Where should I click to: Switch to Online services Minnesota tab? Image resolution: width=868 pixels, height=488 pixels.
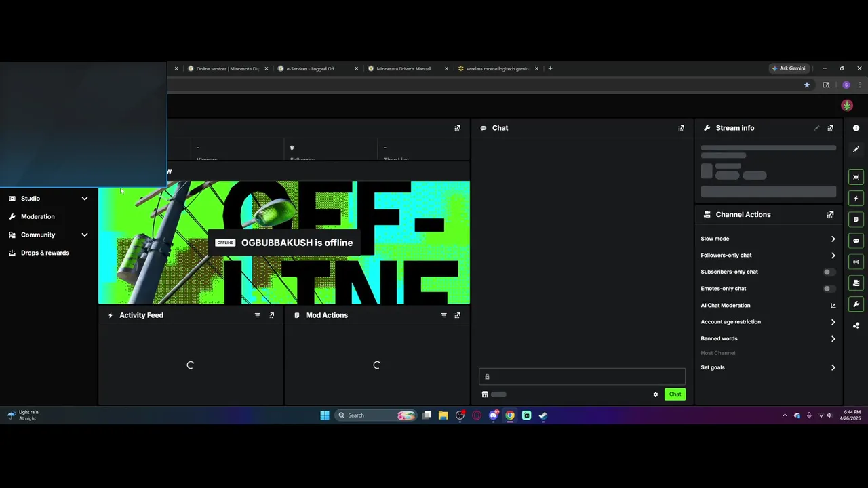228,68
